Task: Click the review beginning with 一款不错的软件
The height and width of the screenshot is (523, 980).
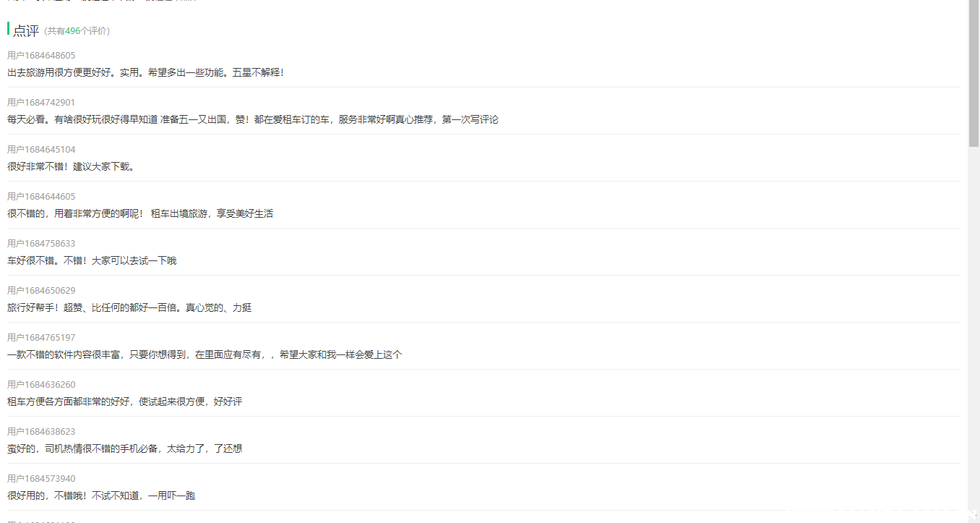Action: point(205,354)
